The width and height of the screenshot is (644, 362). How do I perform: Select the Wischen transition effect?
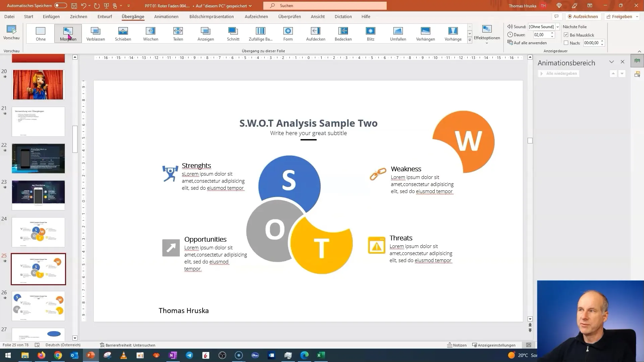[151, 33]
